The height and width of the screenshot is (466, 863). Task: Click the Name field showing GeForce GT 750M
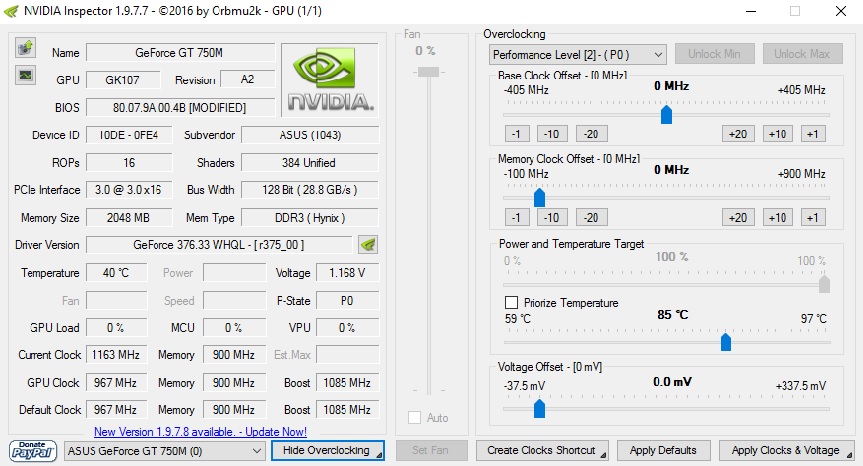coord(179,53)
